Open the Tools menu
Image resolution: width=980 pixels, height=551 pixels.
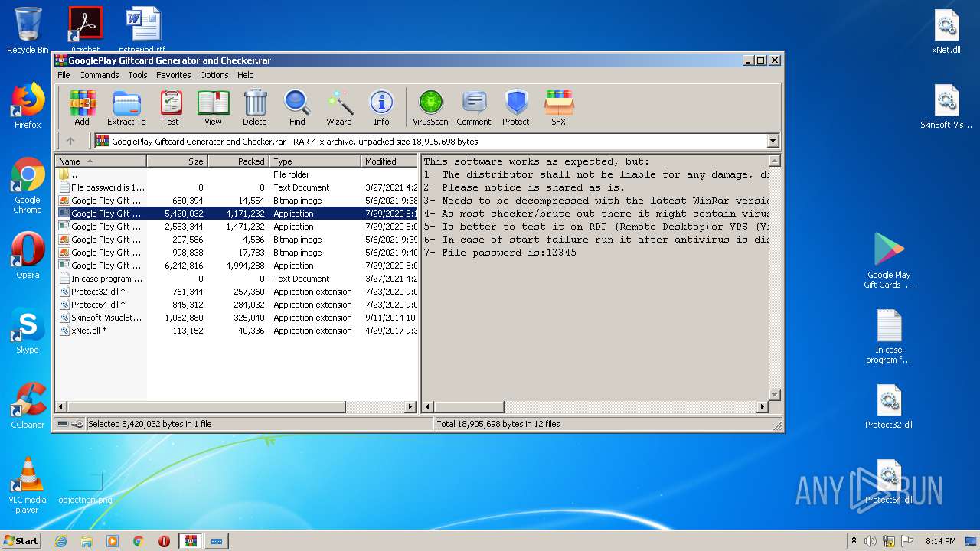pos(138,75)
